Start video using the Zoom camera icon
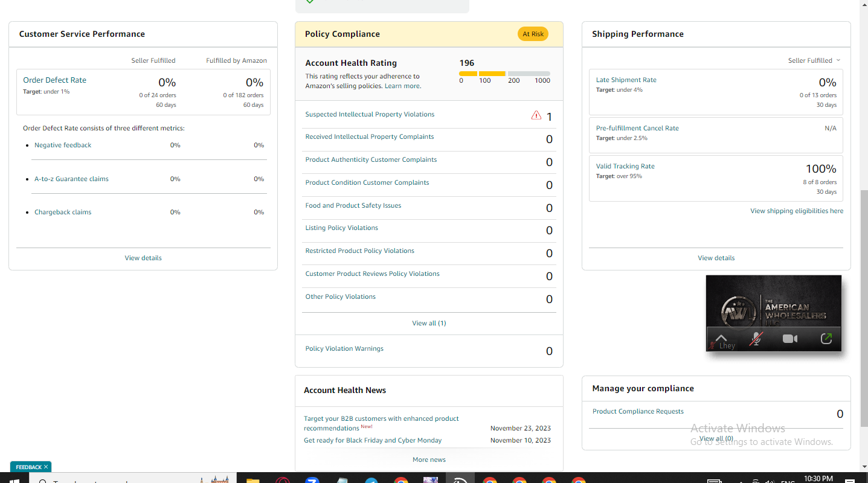This screenshot has width=868, height=483. (790, 339)
